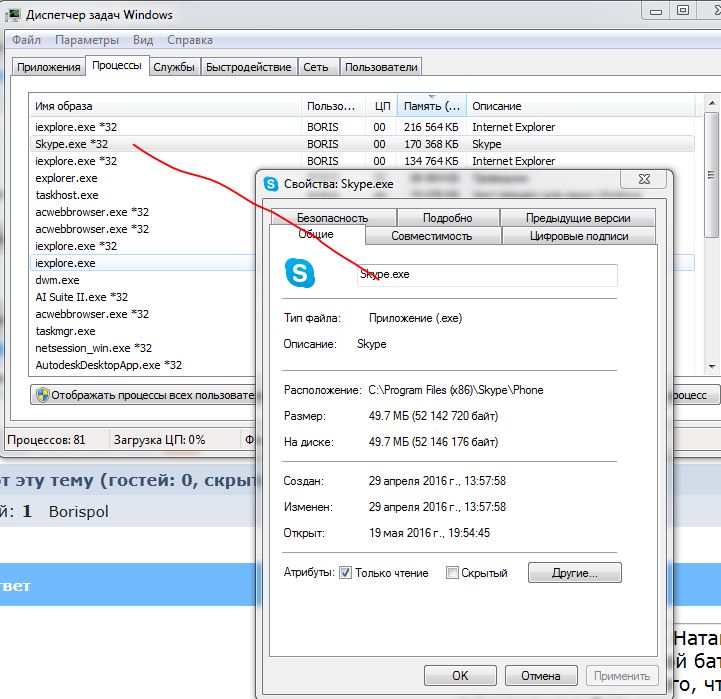721x699 pixels.
Task: Click the location path C:\Program Files (x86)\Skype\Phone
Action: click(456, 390)
